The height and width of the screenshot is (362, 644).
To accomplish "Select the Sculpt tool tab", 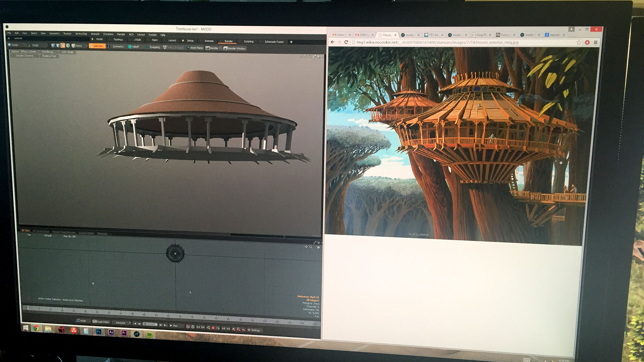I will (x=36, y=45).
